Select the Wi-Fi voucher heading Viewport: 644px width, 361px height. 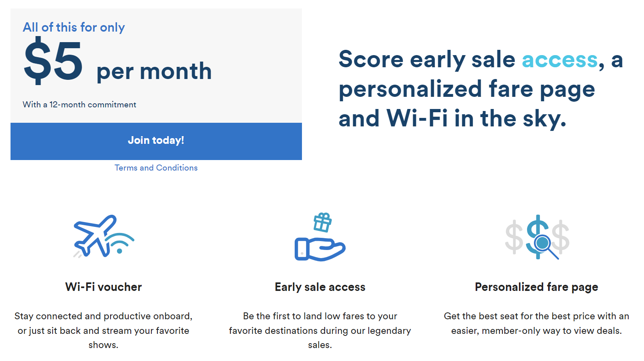tap(104, 287)
